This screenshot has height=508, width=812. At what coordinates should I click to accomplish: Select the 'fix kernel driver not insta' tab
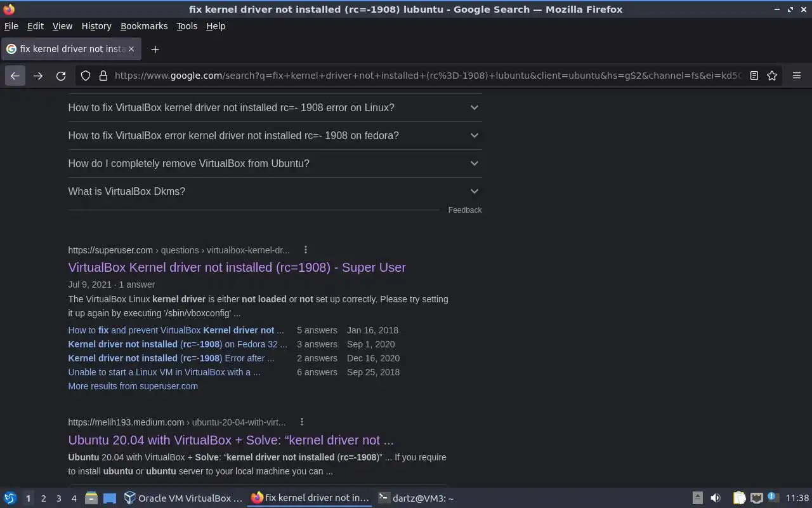(70, 49)
